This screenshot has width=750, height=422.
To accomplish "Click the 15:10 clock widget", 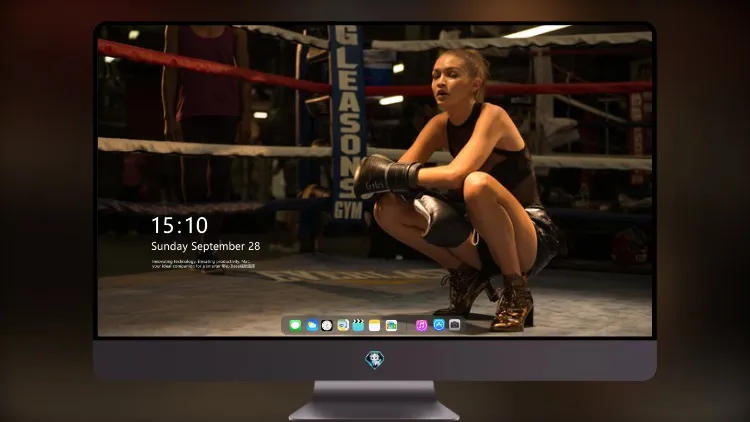I will click(179, 225).
